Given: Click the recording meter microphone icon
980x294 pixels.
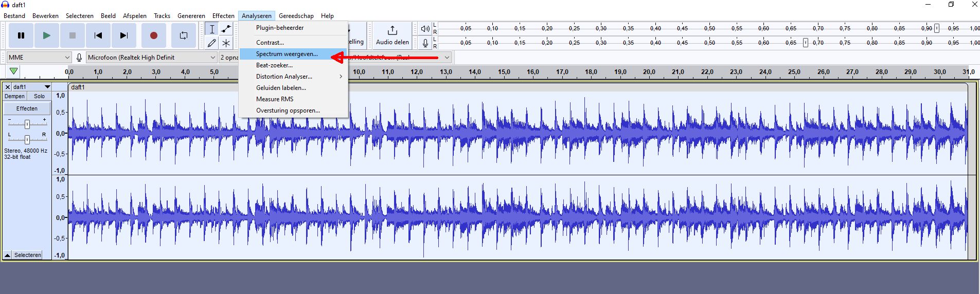Looking at the screenshot, I should click(425, 43).
